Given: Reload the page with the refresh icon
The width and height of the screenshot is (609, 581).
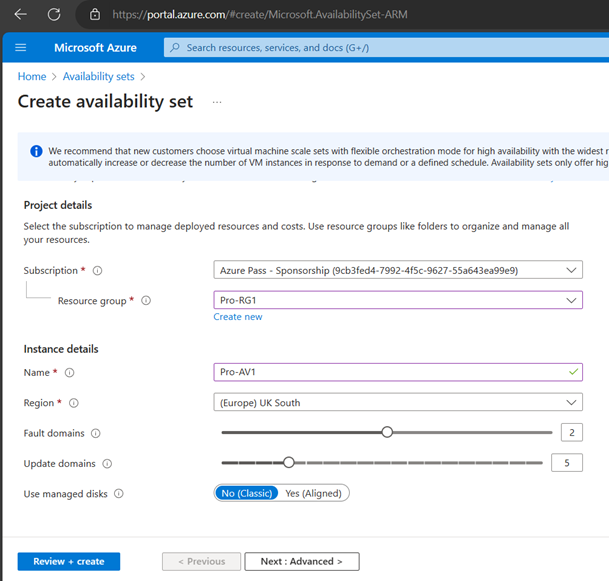Looking at the screenshot, I should tap(54, 14).
